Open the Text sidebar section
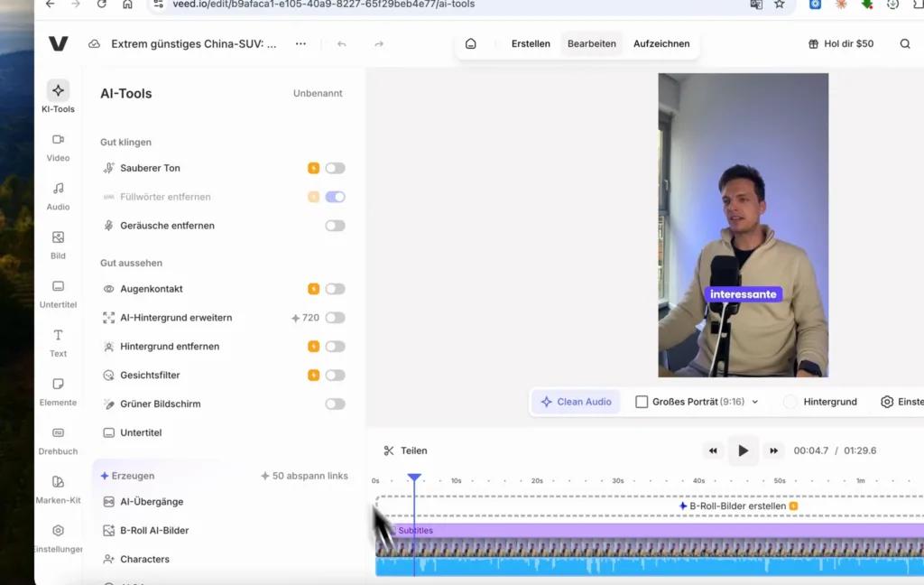The height and width of the screenshot is (585, 924). tap(58, 343)
